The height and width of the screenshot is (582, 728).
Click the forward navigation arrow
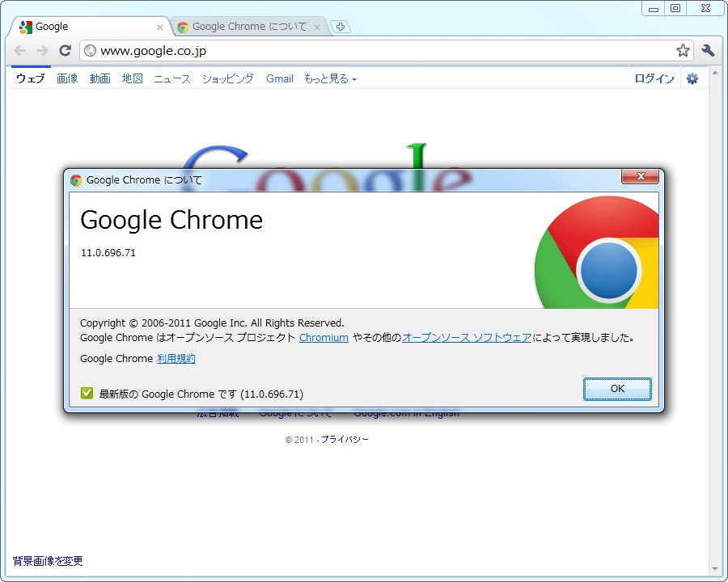click(x=42, y=50)
